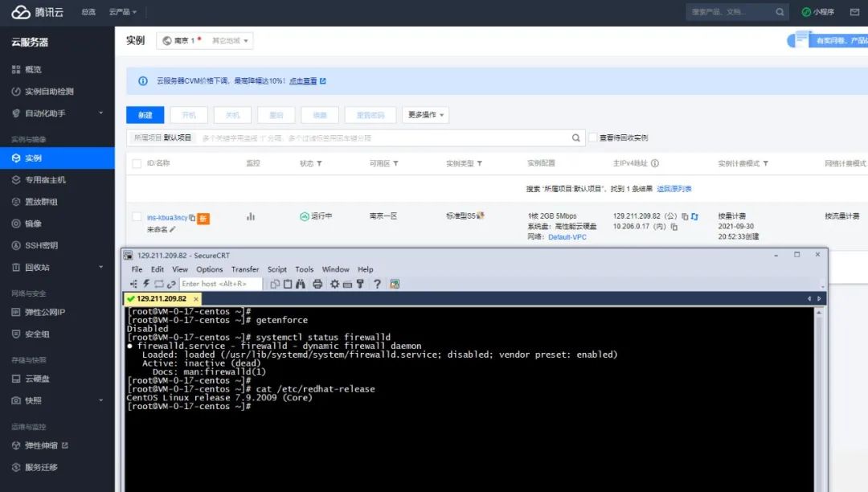868x492 pixels.
Task: Open SecureCRT Options menu
Action: point(209,269)
